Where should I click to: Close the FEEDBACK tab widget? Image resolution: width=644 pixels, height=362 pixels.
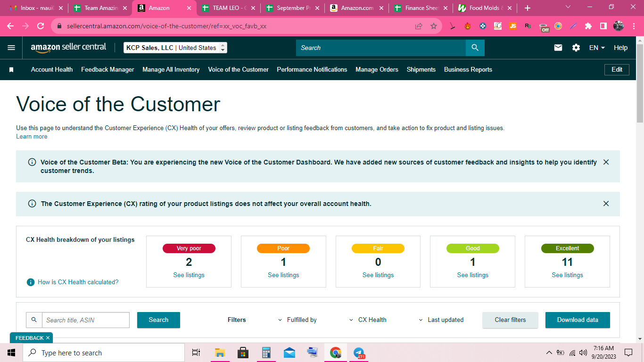[48, 338]
